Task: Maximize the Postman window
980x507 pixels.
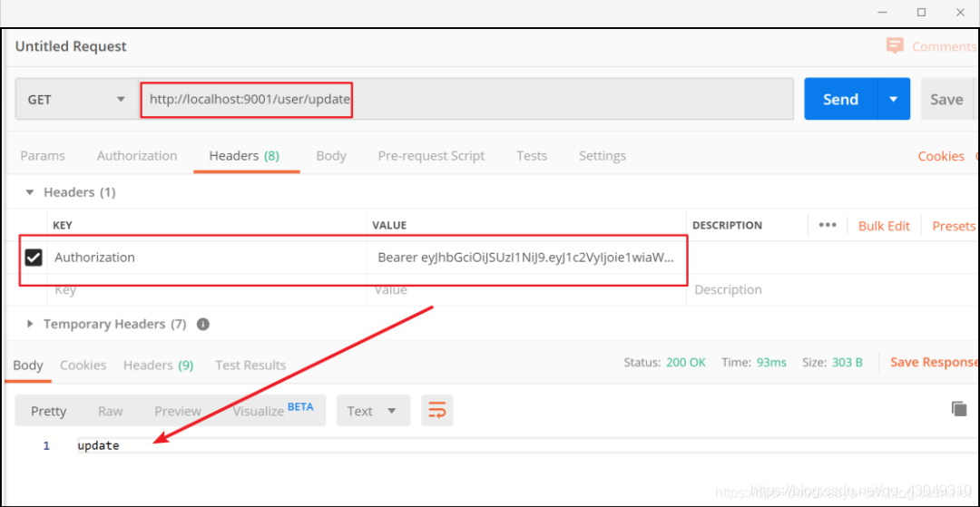Action: pyautogui.click(x=921, y=12)
